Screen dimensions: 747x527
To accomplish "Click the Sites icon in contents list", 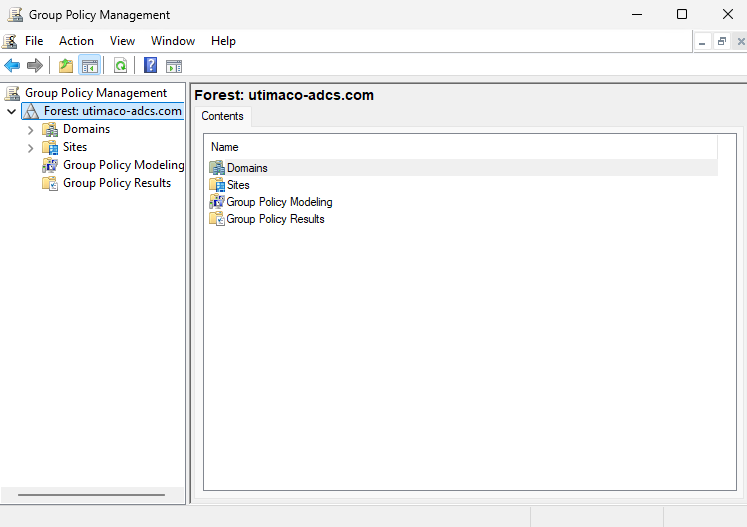I will (x=217, y=185).
